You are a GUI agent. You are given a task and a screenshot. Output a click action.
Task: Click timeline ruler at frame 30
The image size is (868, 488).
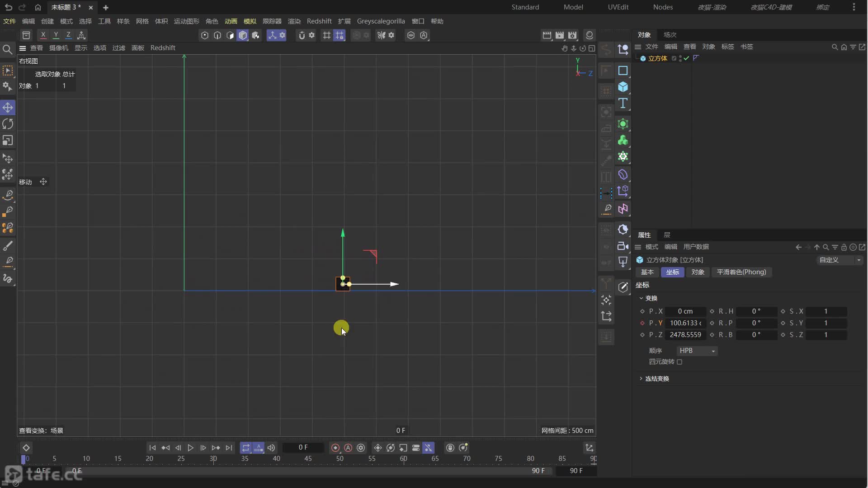coord(213,459)
